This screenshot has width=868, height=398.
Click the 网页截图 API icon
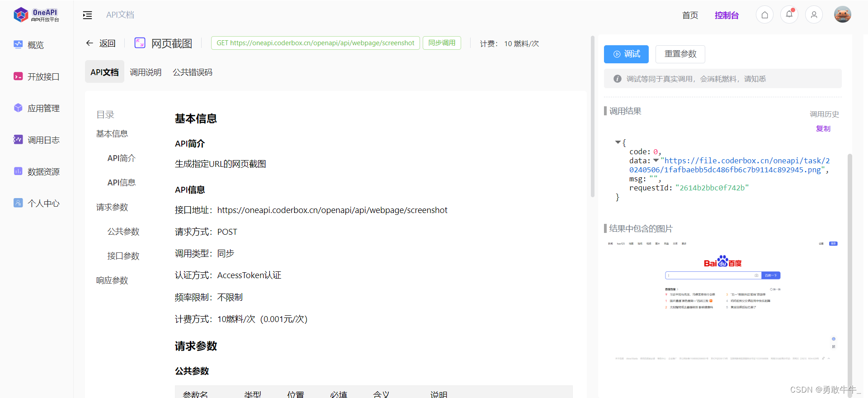[140, 43]
